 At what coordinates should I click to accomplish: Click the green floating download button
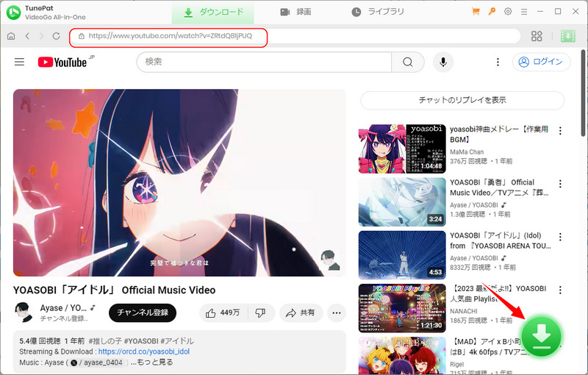[x=541, y=336]
